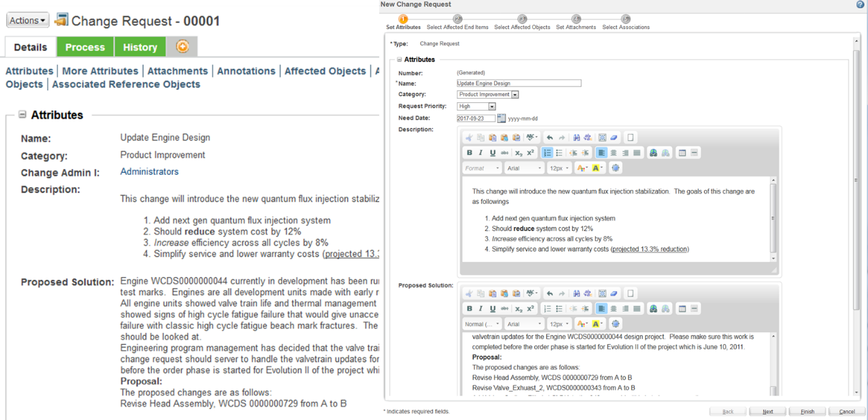Go to Select Attachments step
Screen dimensions: 868x420
(x=576, y=23)
